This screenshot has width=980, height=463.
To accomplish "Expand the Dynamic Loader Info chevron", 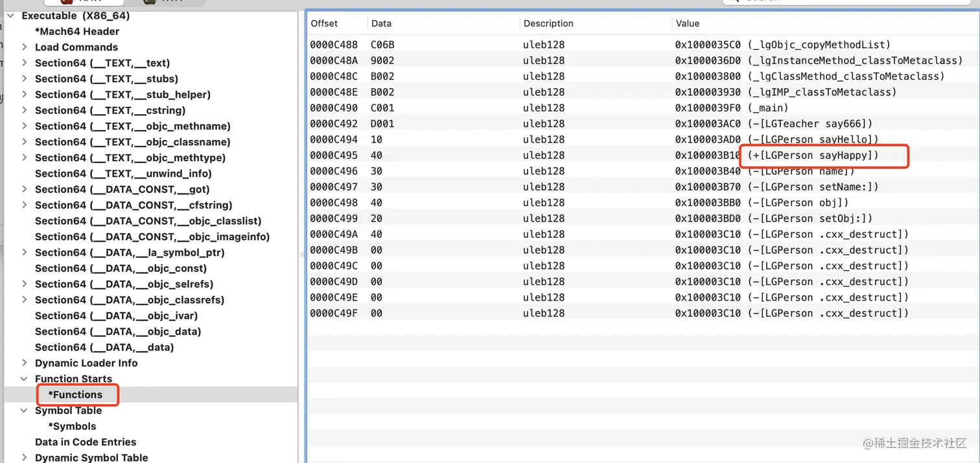I will (24, 363).
